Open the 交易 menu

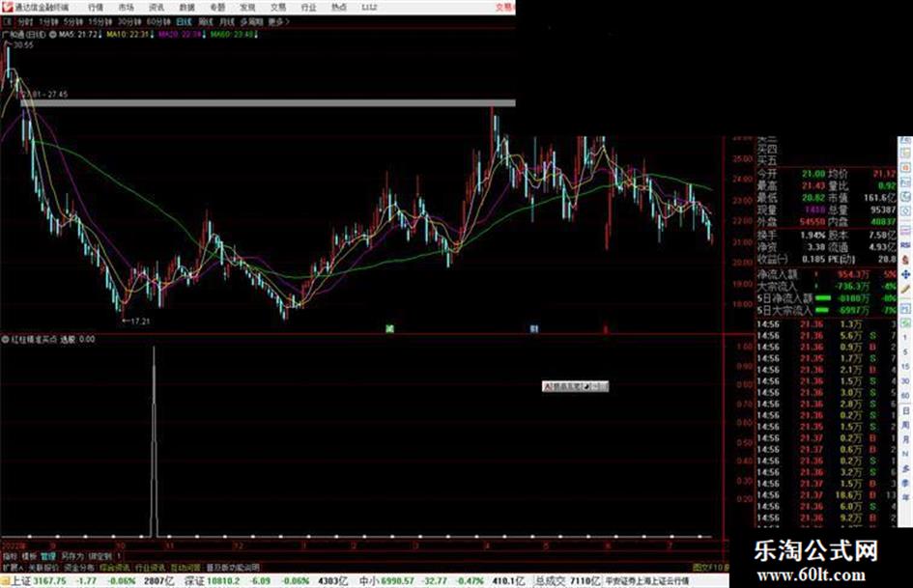tap(277, 7)
